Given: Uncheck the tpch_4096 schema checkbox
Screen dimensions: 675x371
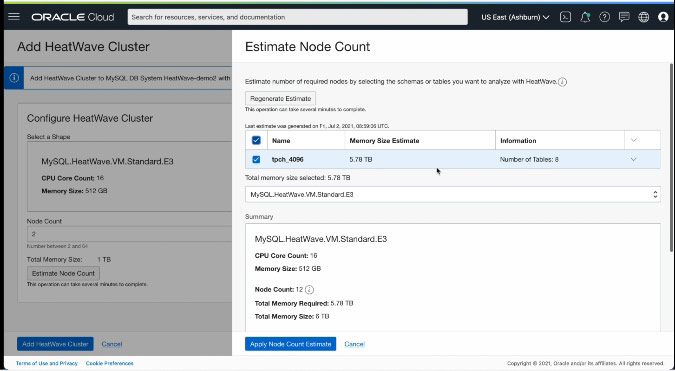Looking at the screenshot, I should 256,159.
